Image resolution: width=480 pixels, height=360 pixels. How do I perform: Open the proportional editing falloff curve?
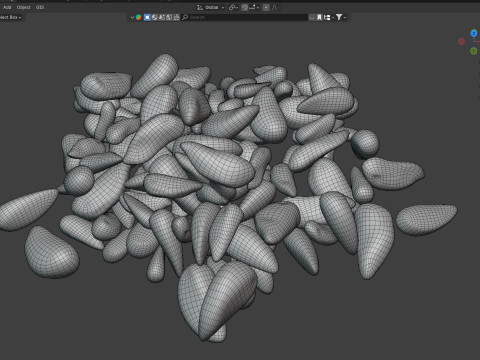[x=274, y=7]
